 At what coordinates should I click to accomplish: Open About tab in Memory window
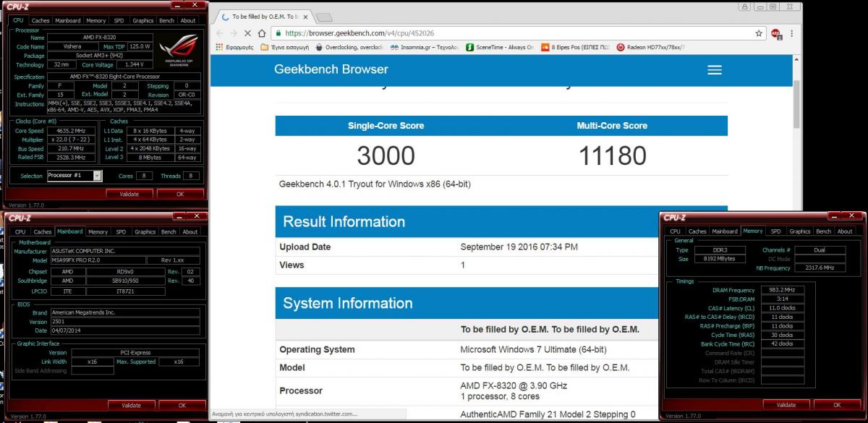click(x=845, y=231)
